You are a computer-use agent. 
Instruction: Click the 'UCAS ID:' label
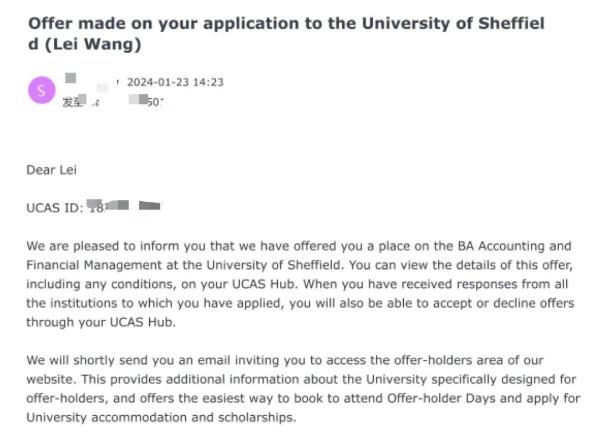[55, 208]
